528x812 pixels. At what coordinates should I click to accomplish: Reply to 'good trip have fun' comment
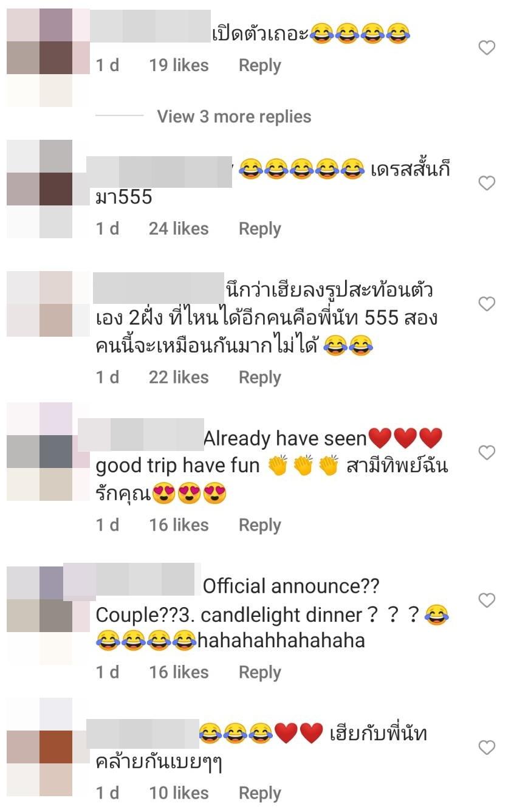[259, 525]
